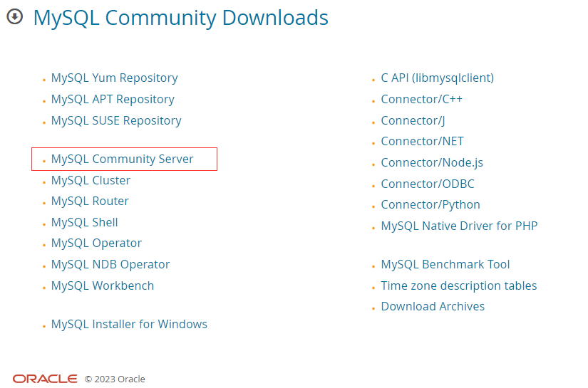
Task: Open the Download Archives link
Action: pyautogui.click(x=433, y=306)
